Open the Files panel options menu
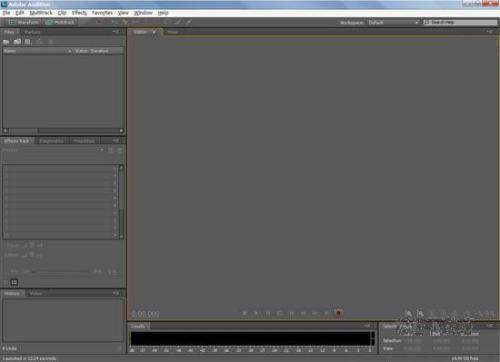 pyautogui.click(x=116, y=32)
